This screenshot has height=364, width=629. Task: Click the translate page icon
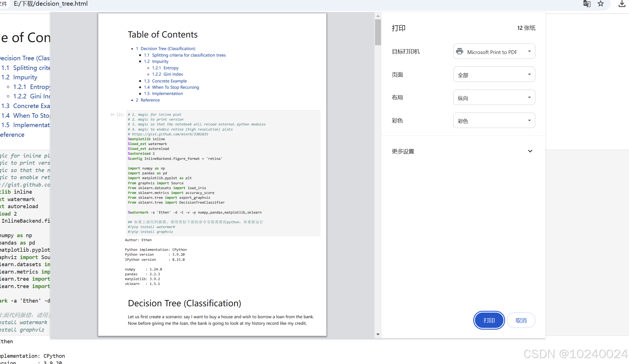click(587, 4)
